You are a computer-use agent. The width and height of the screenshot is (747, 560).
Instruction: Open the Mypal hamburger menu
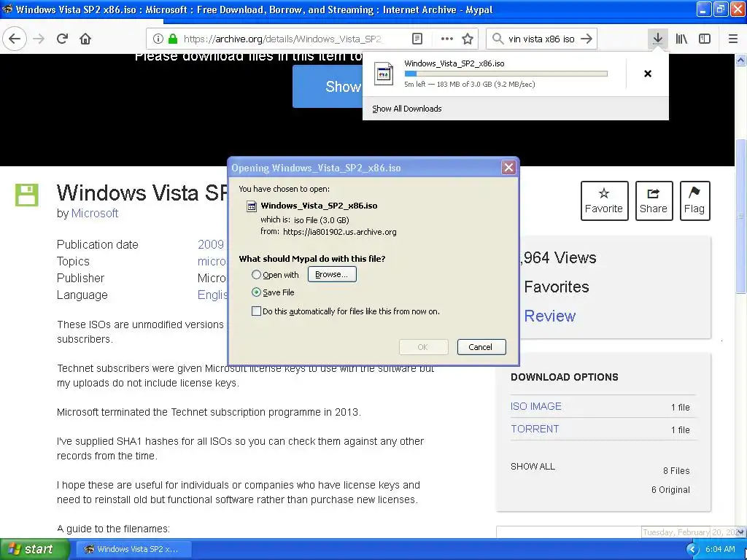(x=733, y=39)
